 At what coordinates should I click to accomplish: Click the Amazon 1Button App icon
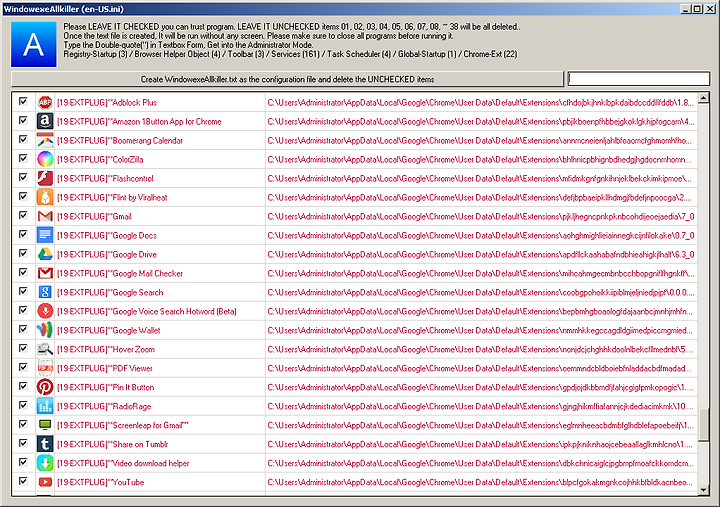pos(45,121)
